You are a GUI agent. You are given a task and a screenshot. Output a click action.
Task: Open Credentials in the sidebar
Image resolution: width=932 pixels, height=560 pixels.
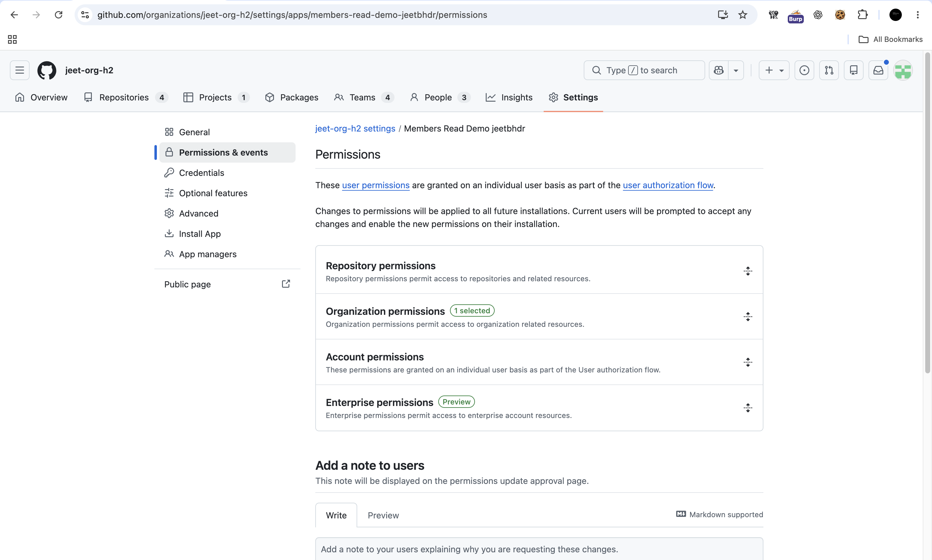point(227,173)
